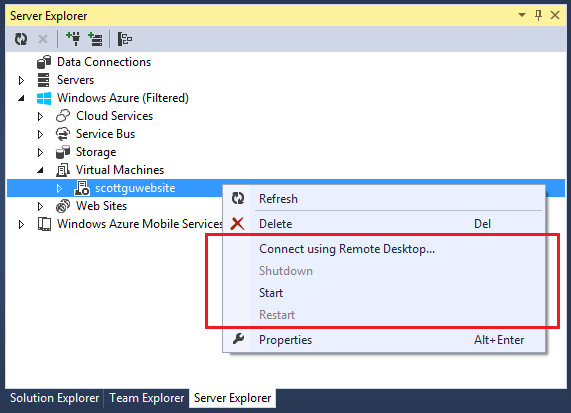Expand the Servers node
Screen dimensions: 571x413
tap(21, 80)
